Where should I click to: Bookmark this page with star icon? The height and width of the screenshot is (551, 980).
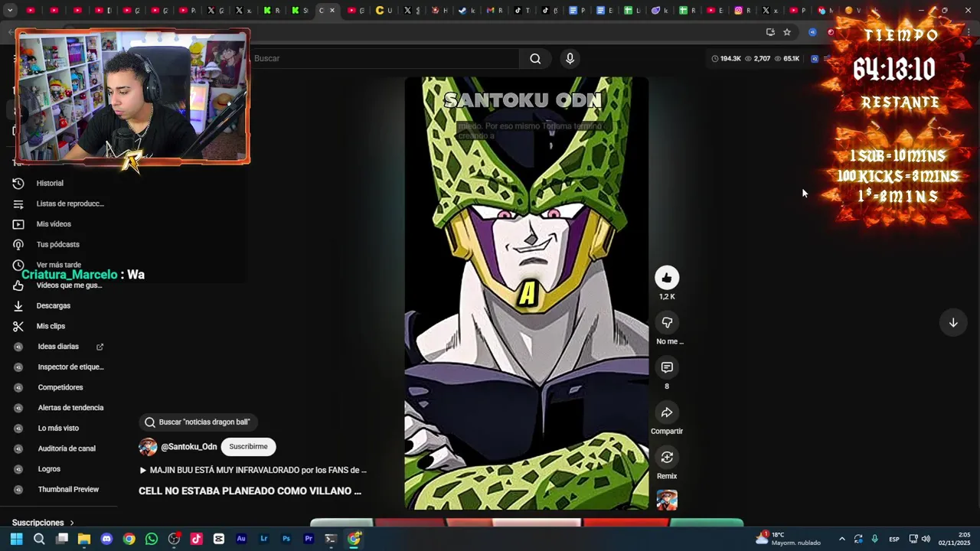click(x=787, y=32)
